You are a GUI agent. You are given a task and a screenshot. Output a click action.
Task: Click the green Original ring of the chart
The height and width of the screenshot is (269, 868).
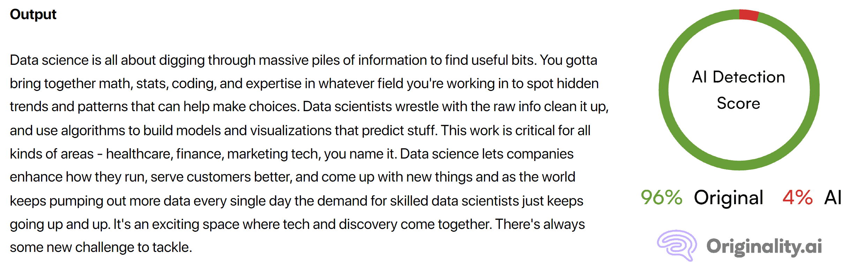664,90
